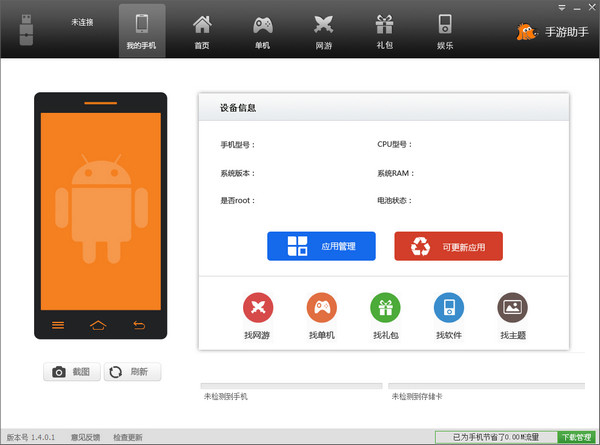Click the 版本号 1.4.0.1 version text

31,437
